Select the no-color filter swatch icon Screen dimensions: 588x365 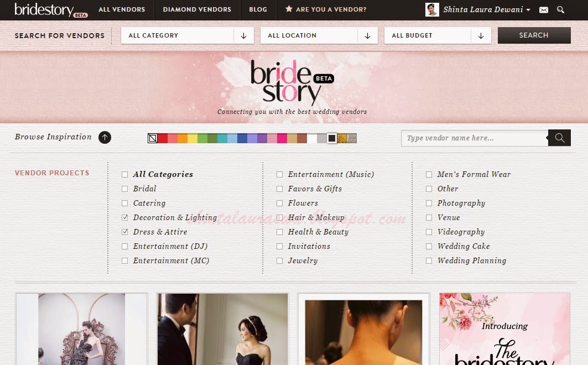pos(153,138)
